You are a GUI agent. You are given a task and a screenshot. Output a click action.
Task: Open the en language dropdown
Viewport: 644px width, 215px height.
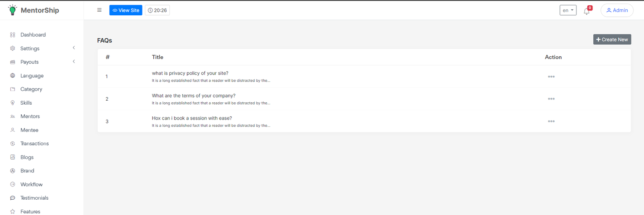coord(568,10)
